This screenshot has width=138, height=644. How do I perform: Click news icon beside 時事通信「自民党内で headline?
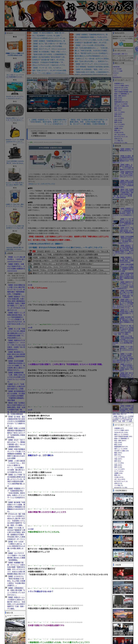pos(72,67)
